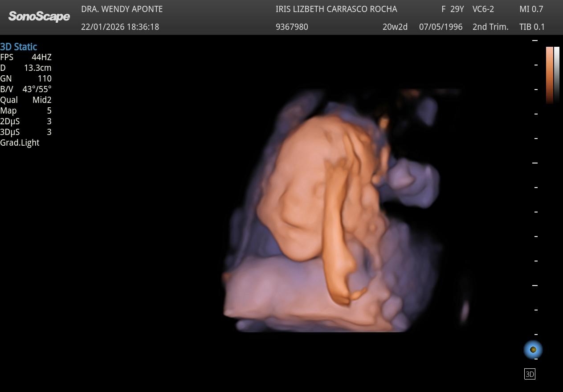The width and height of the screenshot is (563, 392).
Task: Click the blue circular orientation indicator icon
Action: (x=533, y=350)
